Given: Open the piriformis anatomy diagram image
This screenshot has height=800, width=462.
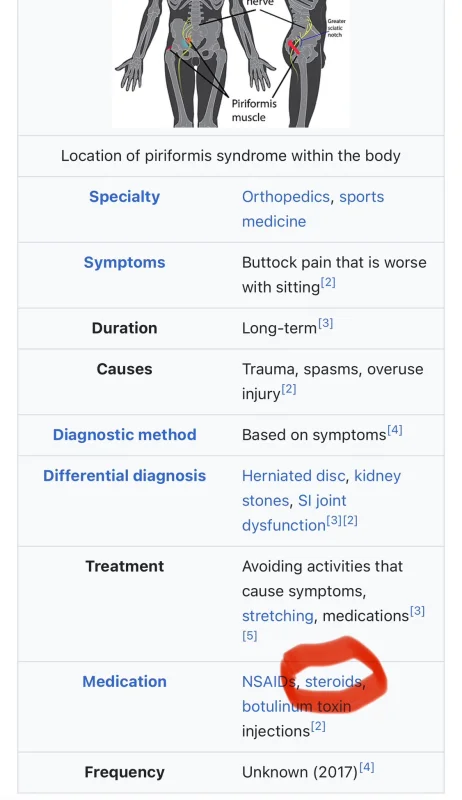Looking at the screenshot, I should click(x=231, y=64).
